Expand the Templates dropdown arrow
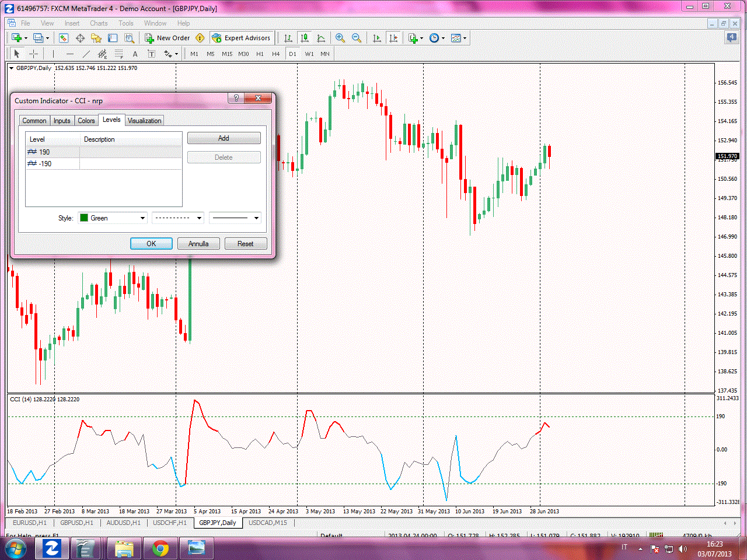The width and height of the screenshot is (747, 560). tap(465, 38)
